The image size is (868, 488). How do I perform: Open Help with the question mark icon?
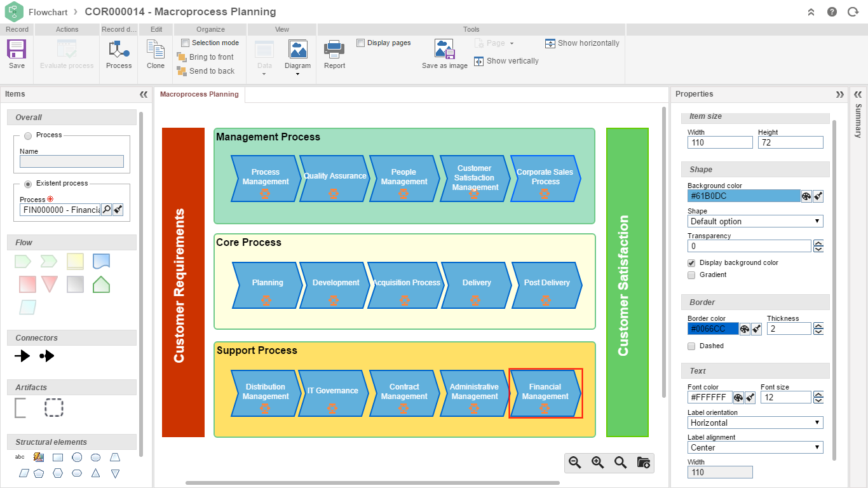coord(832,12)
